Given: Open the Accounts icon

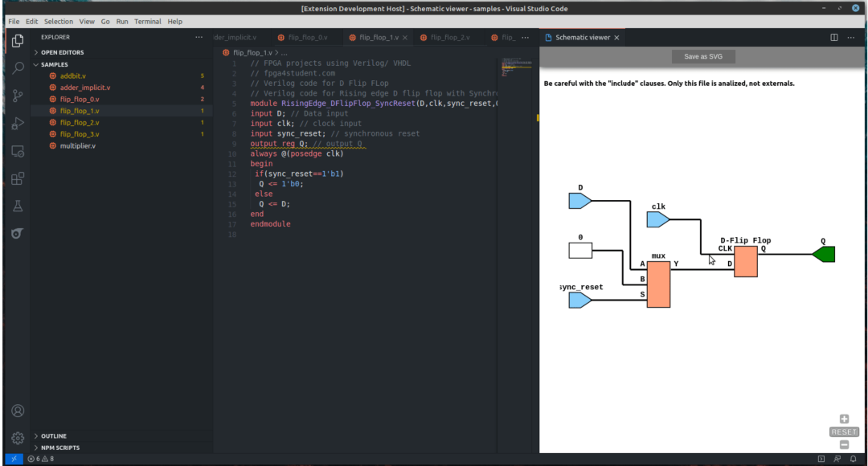Looking at the screenshot, I should tap(18, 411).
